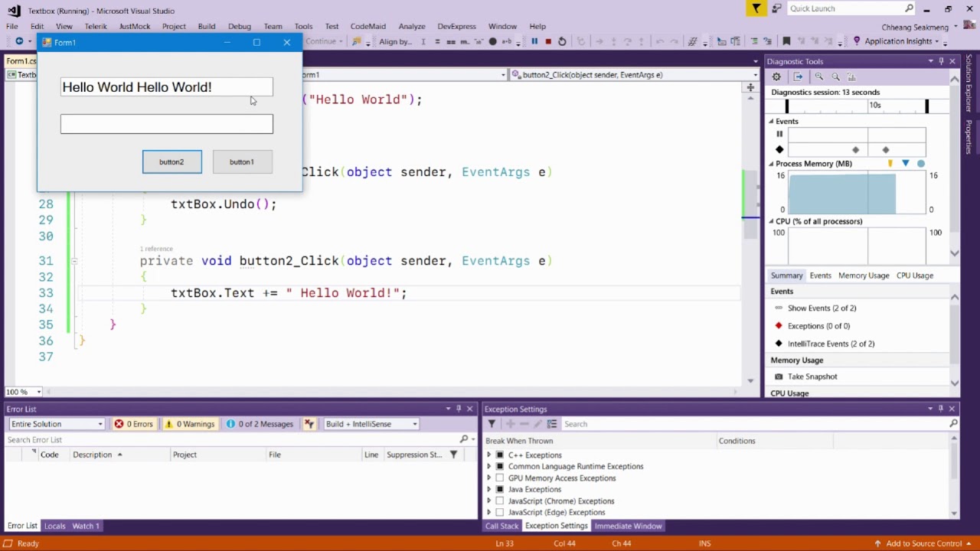Viewport: 980px width, 551px height.
Task: Open Diagnostic Tools settings gear
Action: 776,77
